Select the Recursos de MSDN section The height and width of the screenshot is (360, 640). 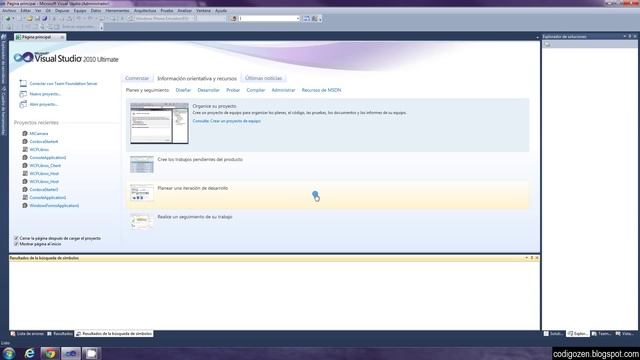coord(321,90)
